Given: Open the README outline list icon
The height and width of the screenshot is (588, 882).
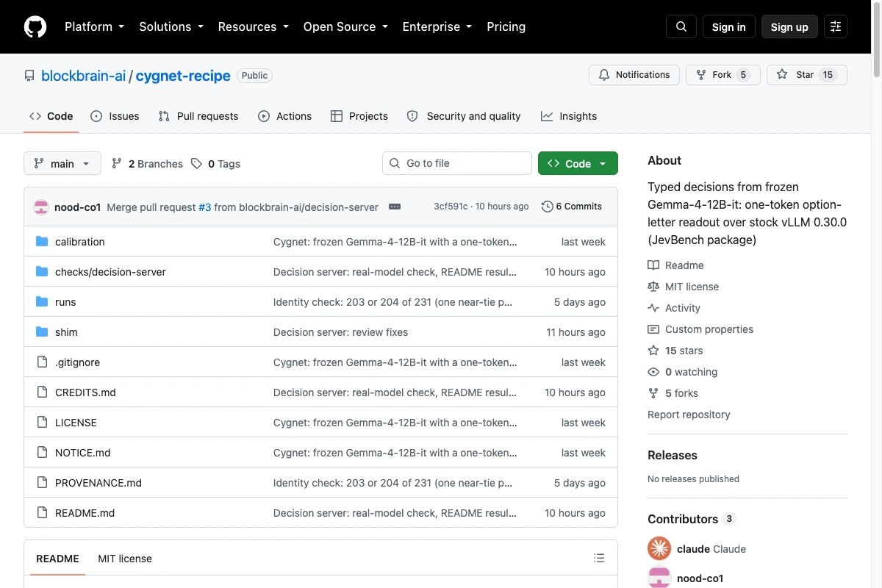Looking at the screenshot, I should pyautogui.click(x=599, y=559).
